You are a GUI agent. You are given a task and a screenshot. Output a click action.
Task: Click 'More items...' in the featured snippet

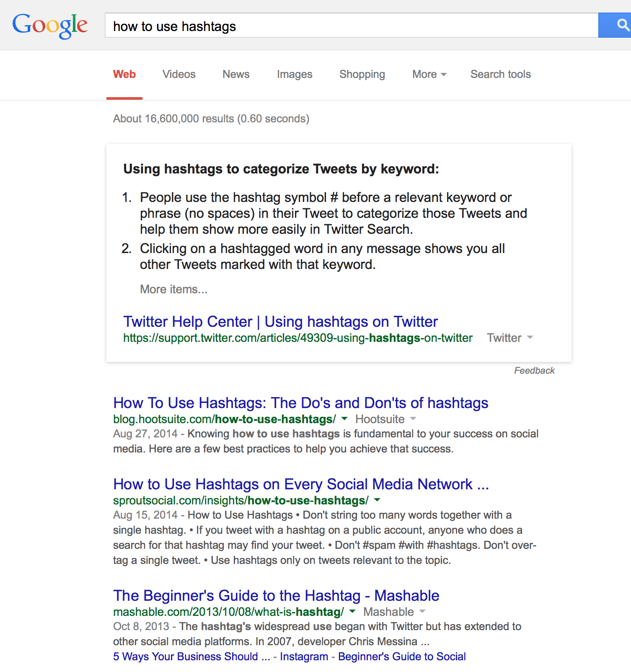pos(173,289)
